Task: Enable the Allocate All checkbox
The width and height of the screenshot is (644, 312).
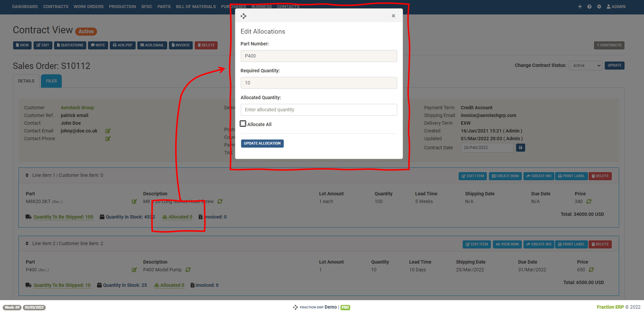Action: click(x=243, y=124)
